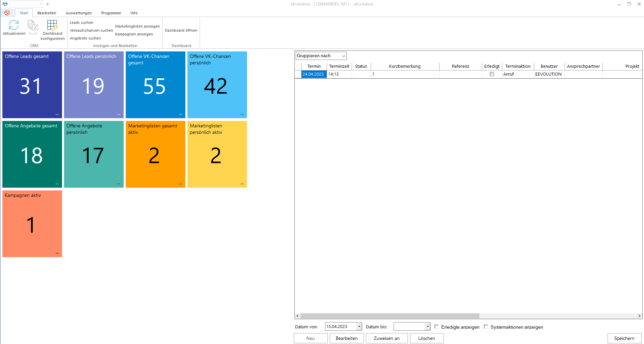Click Marketinglisten anzeigen
644x344 pixels.
click(137, 26)
